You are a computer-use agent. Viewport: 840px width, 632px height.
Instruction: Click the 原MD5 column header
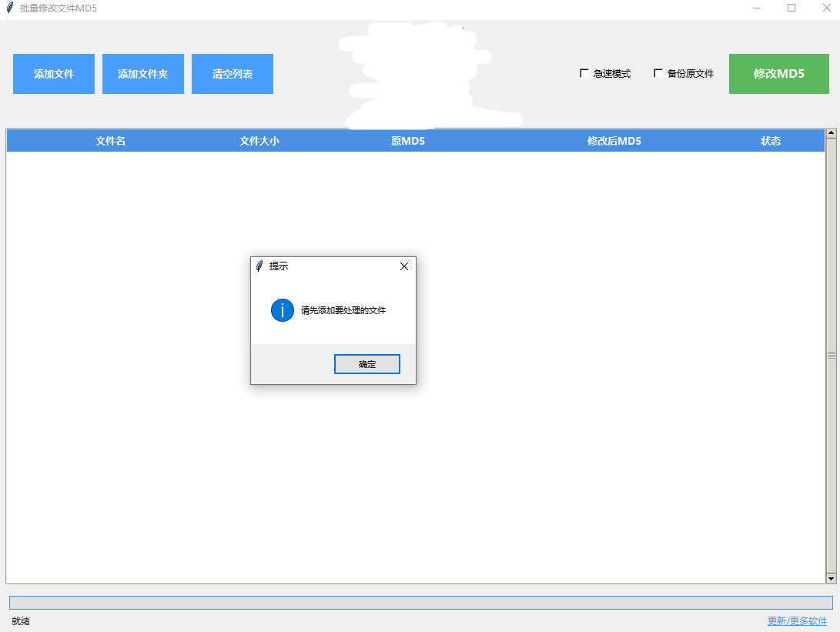pyautogui.click(x=408, y=141)
